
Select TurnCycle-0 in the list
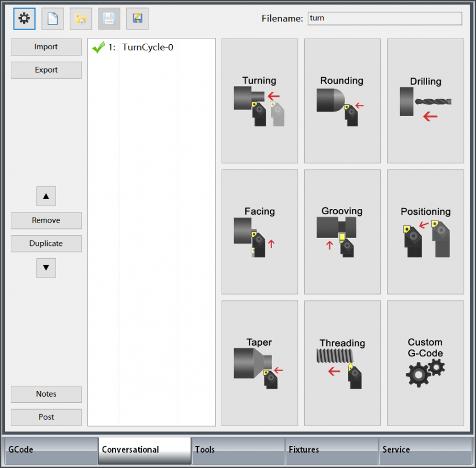(x=147, y=48)
